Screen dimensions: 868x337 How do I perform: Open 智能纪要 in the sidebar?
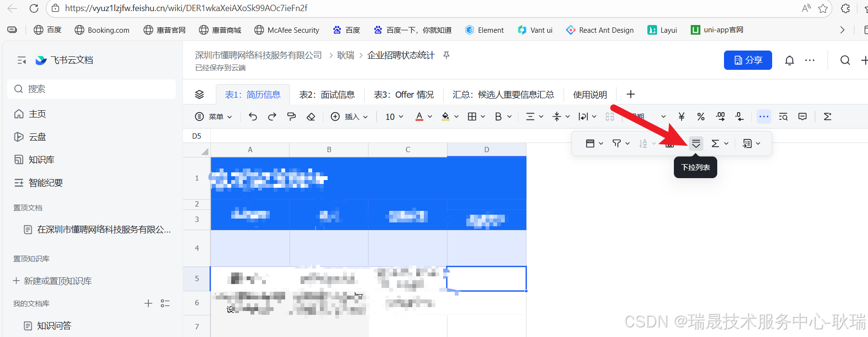46,183
